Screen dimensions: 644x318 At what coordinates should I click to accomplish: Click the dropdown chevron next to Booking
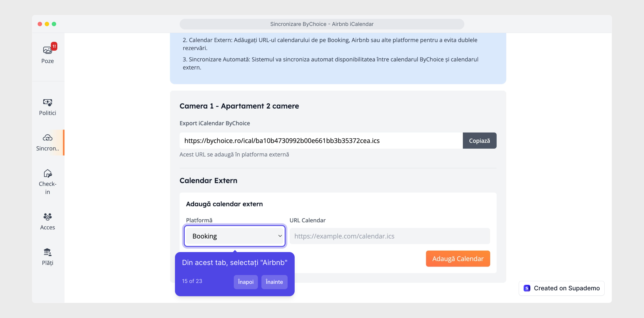(x=280, y=236)
